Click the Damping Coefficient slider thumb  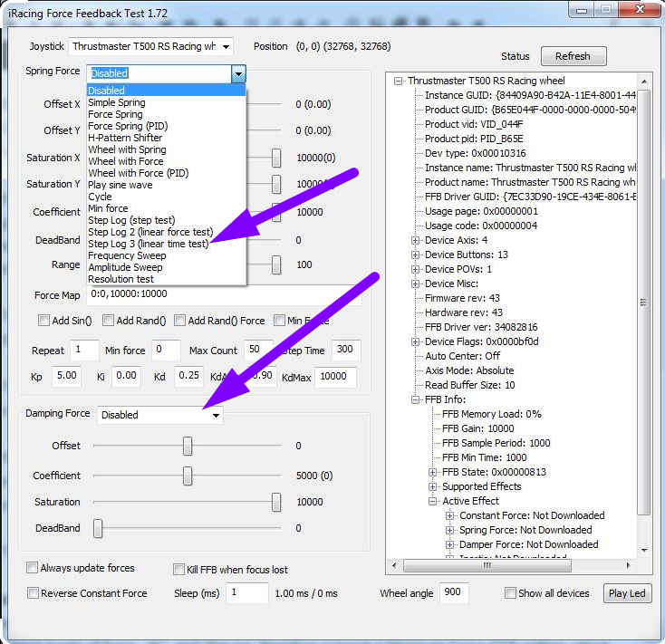tap(188, 476)
